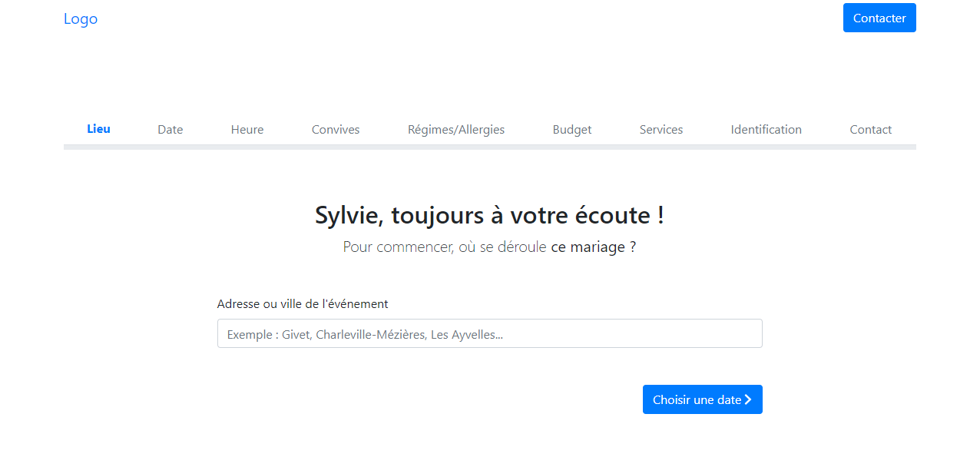Click the heading 'Sylvie, toujours à votre écoute !'
This screenshot has height=467, width=980.
(x=490, y=215)
